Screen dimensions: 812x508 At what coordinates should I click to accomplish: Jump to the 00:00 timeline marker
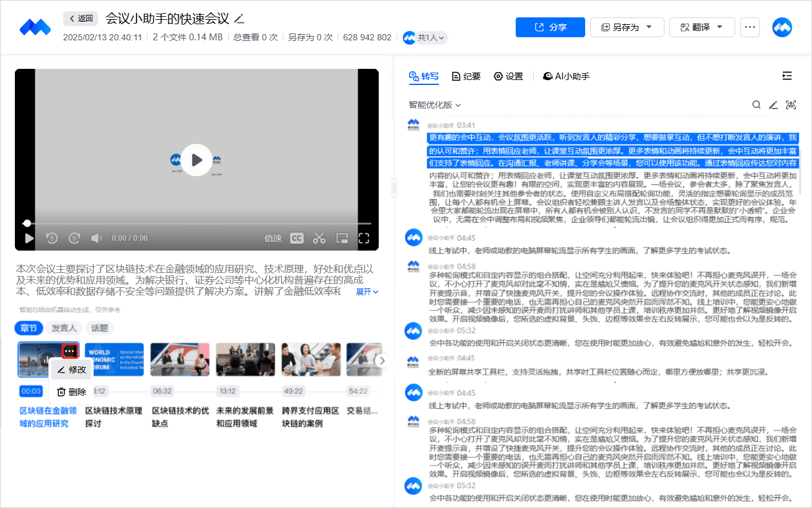click(31, 391)
